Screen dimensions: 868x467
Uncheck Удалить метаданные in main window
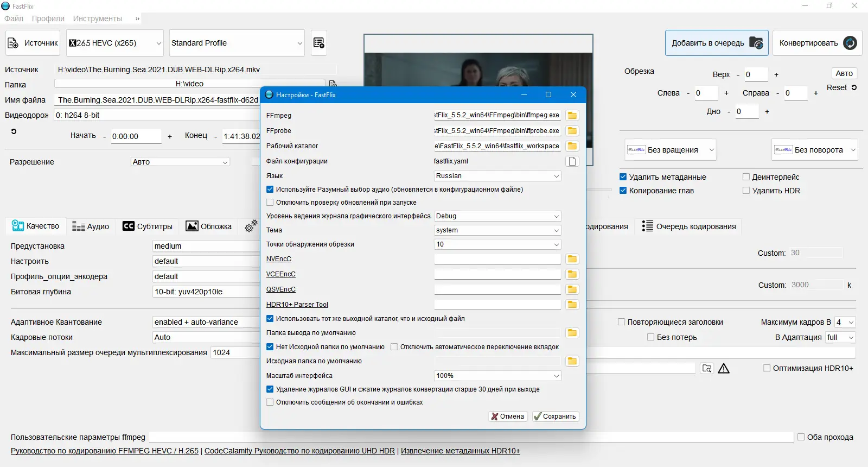(623, 177)
